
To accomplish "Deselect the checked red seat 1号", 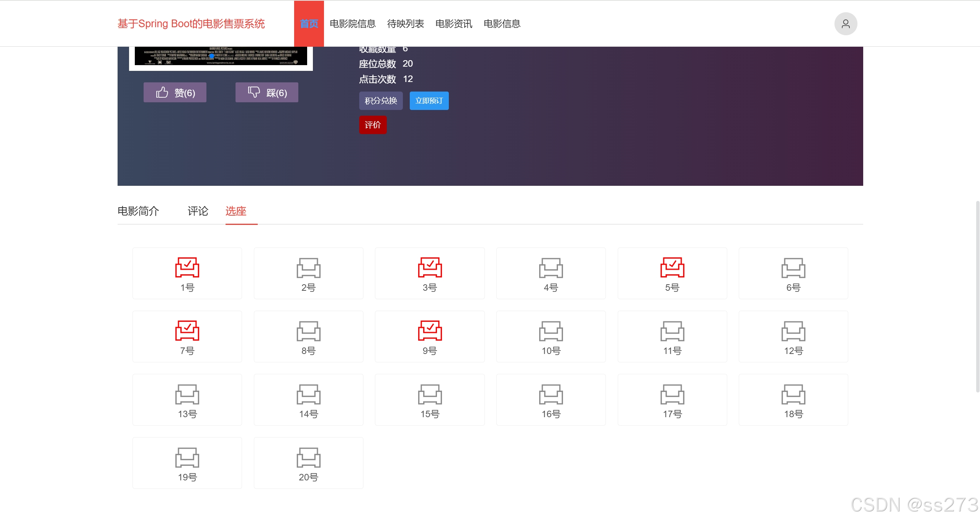I will 187,268.
